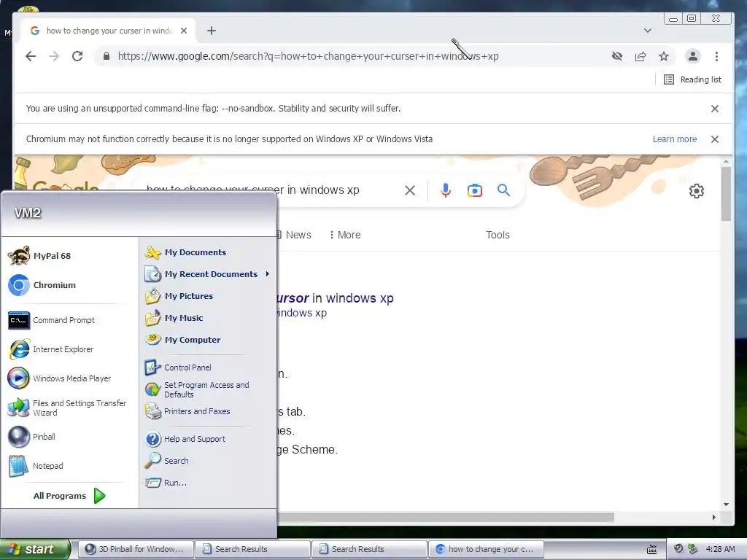Open Internet Explorer
The width and height of the screenshot is (747, 560).
51,349
